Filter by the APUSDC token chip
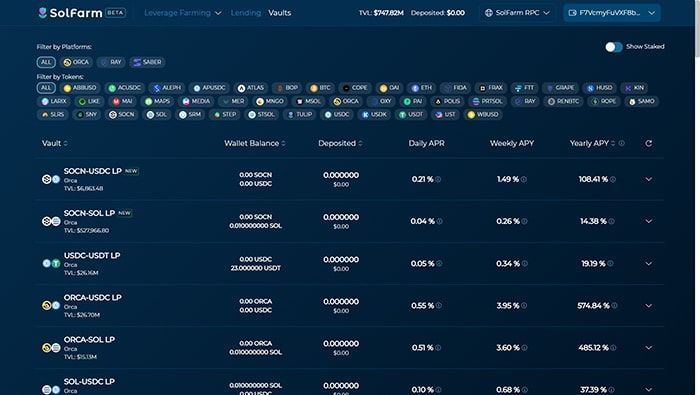 [209, 88]
